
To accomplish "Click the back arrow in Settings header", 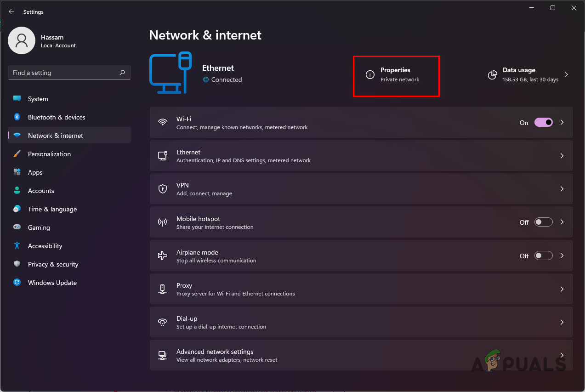I will point(11,11).
